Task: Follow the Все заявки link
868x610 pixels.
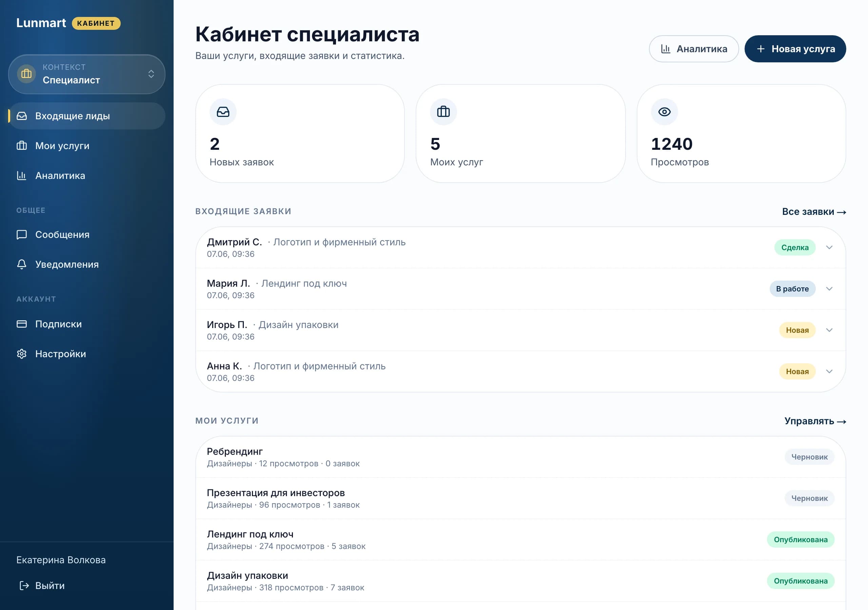Action: coord(814,212)
